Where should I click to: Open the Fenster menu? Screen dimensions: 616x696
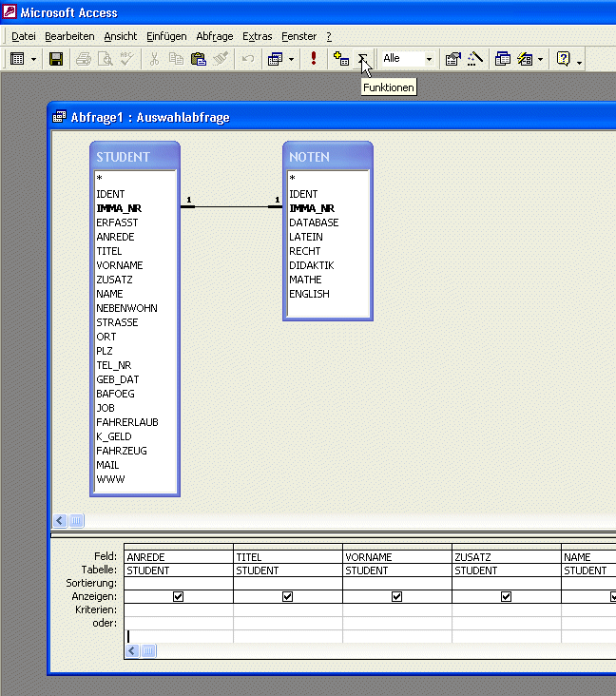(298, 36)
